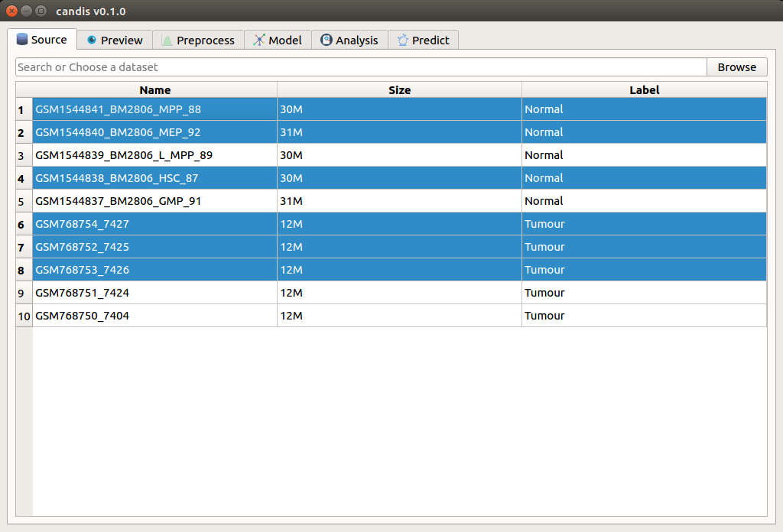The width and height of the screenshot is (783, 532).
Task: Click the Predict tab lightbulb icon
Action: [x=402, y=40]
